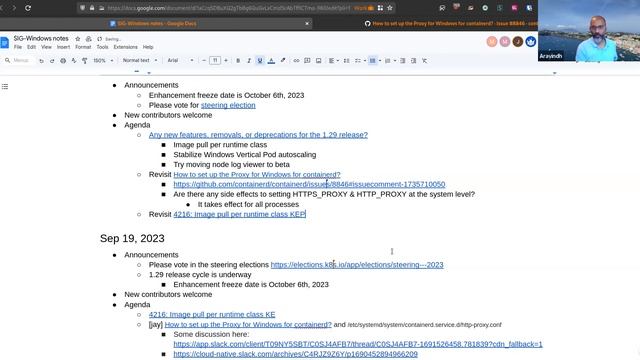The image size is (640, 360).
Task: Open the Insert menu
Action: point(63,47)
